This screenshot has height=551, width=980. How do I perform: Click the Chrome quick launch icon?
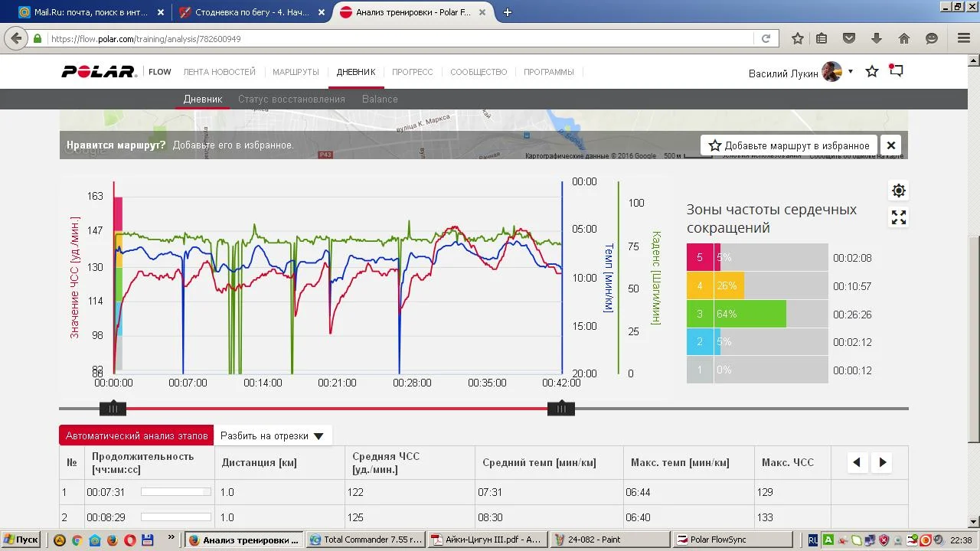click(x=77, y=540)
